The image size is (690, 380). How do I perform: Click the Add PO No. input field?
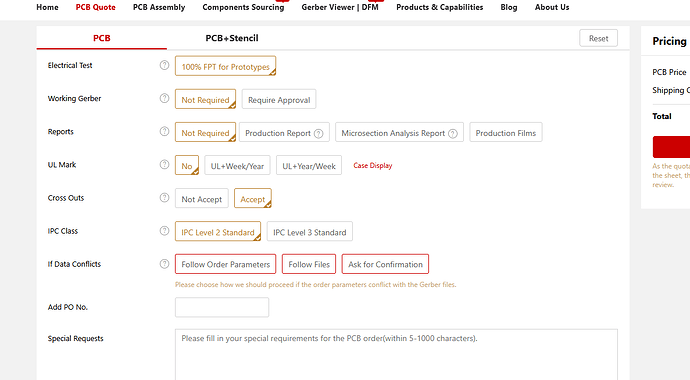tap(222, 307)
